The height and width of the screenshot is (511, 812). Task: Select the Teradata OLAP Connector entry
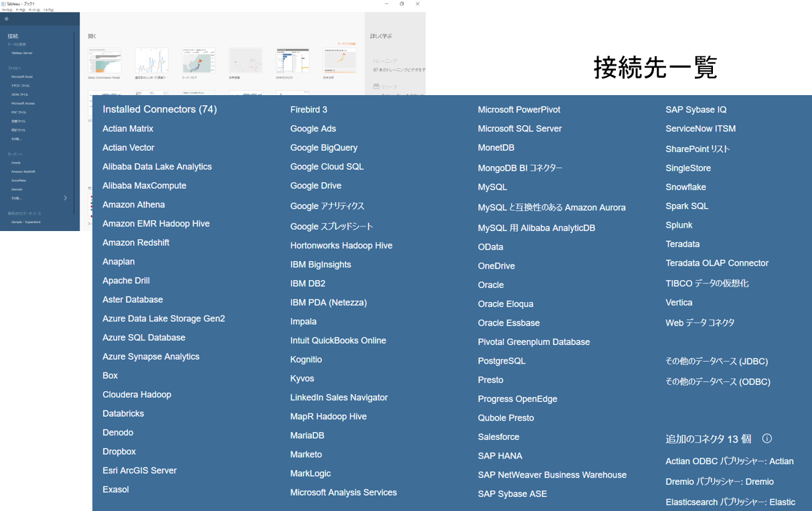[x=717, y=263]
